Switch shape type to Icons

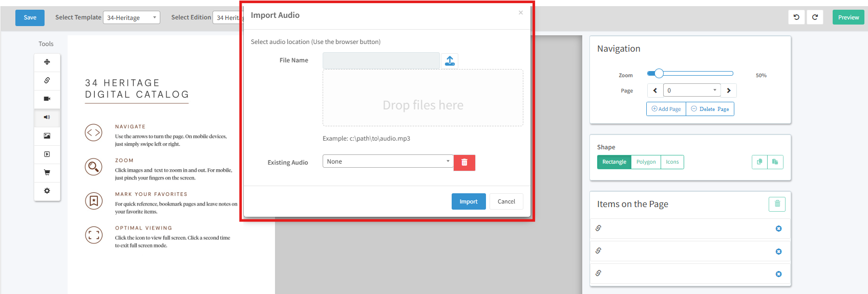click(672, 162)
